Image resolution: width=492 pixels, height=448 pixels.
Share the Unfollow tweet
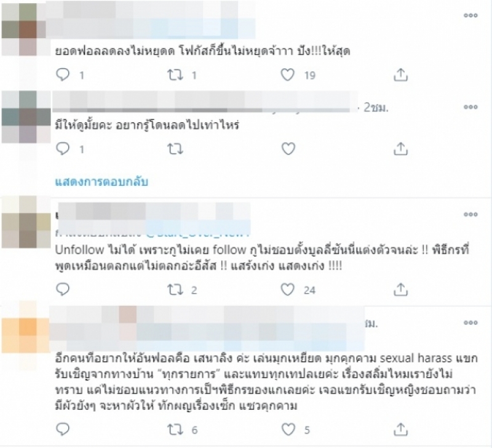(400, 289)
